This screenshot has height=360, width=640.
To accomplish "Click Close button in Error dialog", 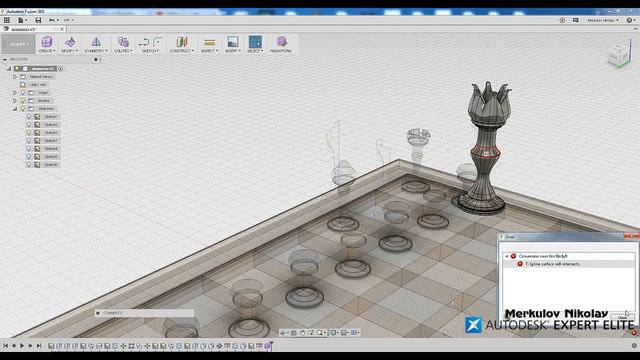I will (x=622, y=317).
